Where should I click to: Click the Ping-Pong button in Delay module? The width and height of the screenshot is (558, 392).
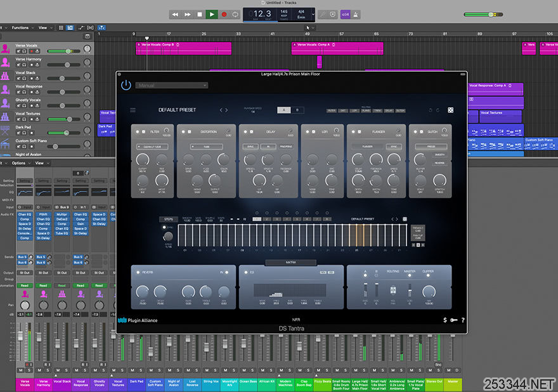click(286, 147)
